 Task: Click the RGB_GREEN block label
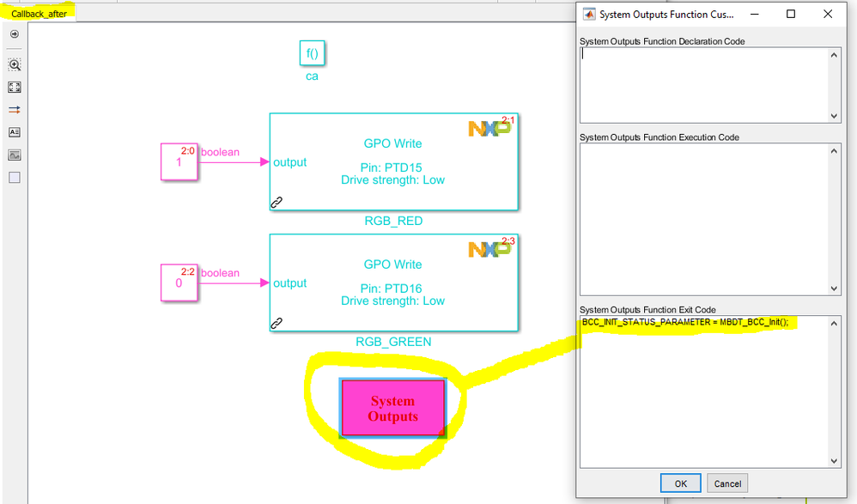tap(393, 342)
